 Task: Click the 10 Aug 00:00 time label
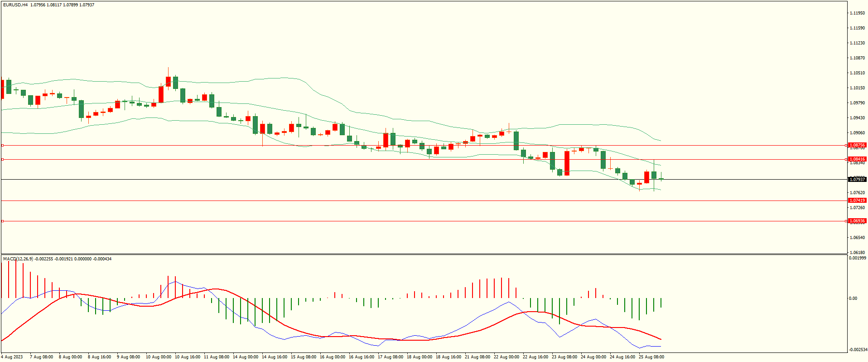(x=159, y=357)
